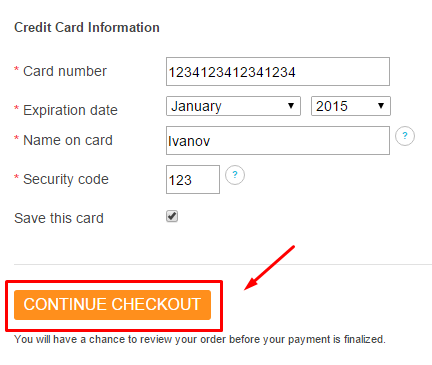Click the Save this card label
Viewport: 432px width, 365px height.
(59, 218)
